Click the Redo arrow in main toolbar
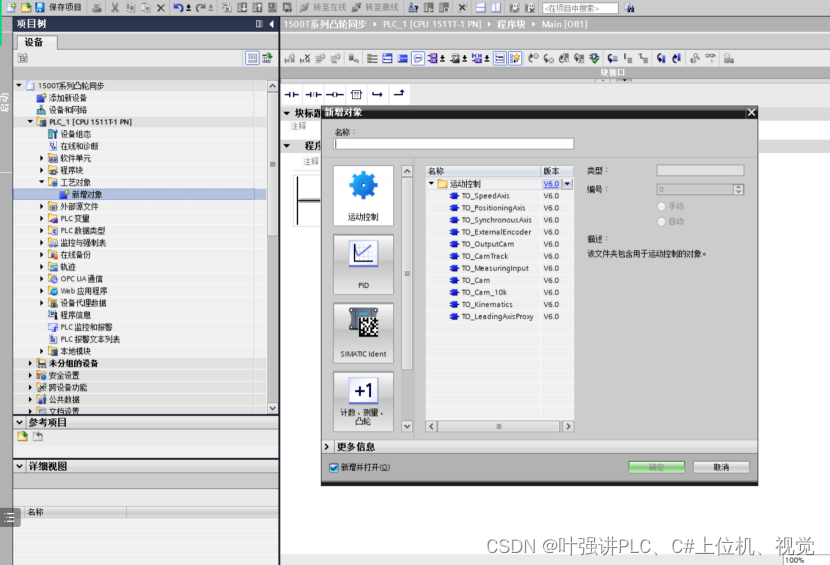 coord(201,7)
